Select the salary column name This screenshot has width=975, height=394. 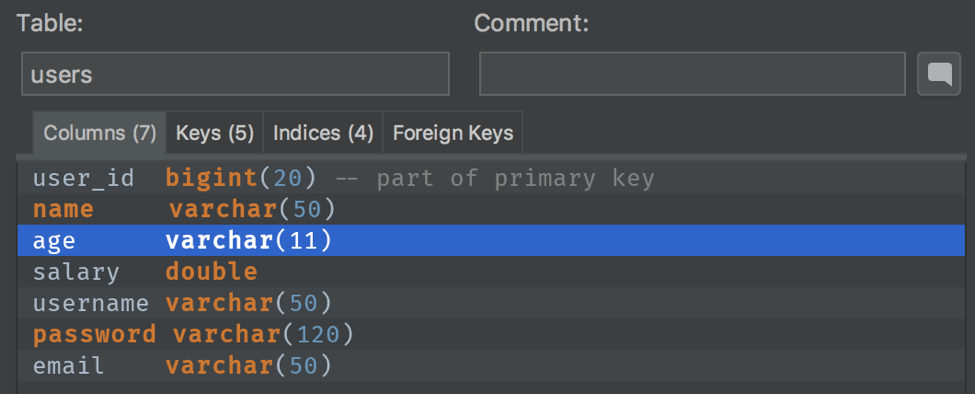[76, 272]
